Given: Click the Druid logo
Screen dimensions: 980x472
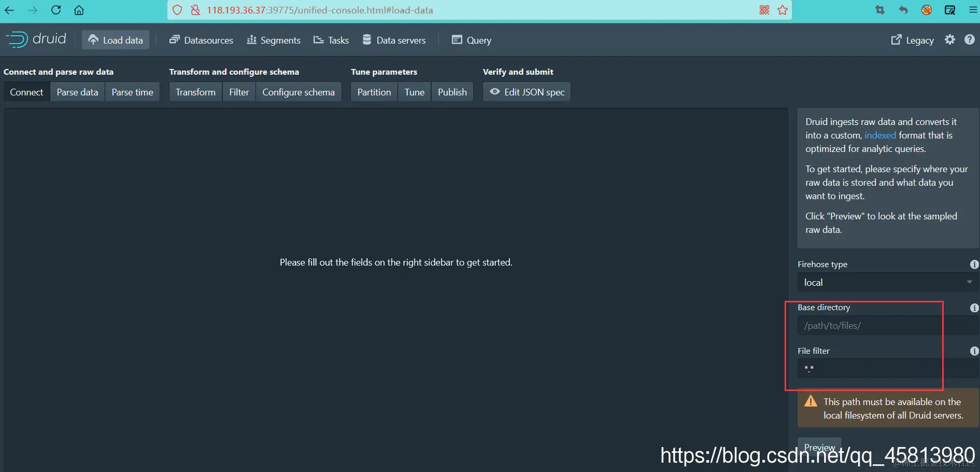Looking at the screenshot, I should pos(36,39).
